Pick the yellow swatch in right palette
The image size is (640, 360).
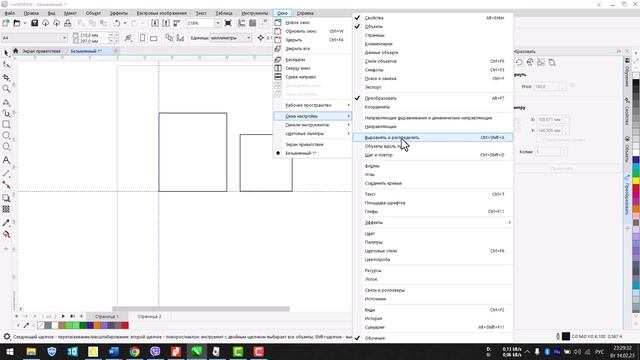(636, 181)
